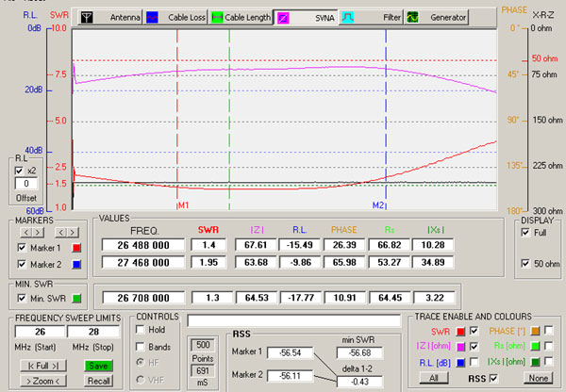566x392 pixels.
Task: Move Marker 1 right with second arrow
Action: coord(39,233)
